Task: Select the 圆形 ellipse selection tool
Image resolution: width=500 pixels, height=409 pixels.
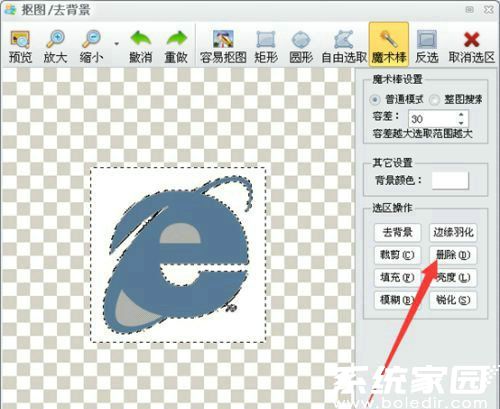Action: click(x=301, y=40)
